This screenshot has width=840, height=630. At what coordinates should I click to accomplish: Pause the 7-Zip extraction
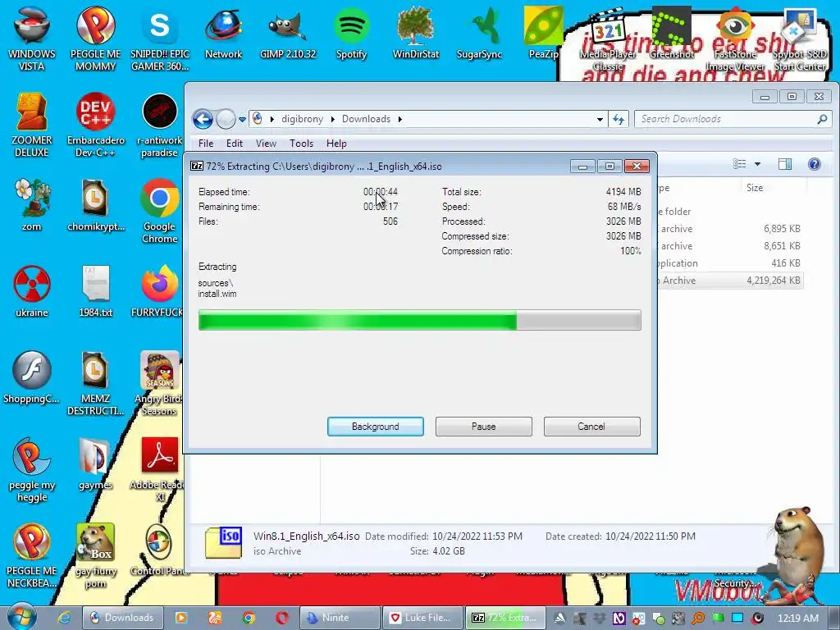[x=484, y=427]
